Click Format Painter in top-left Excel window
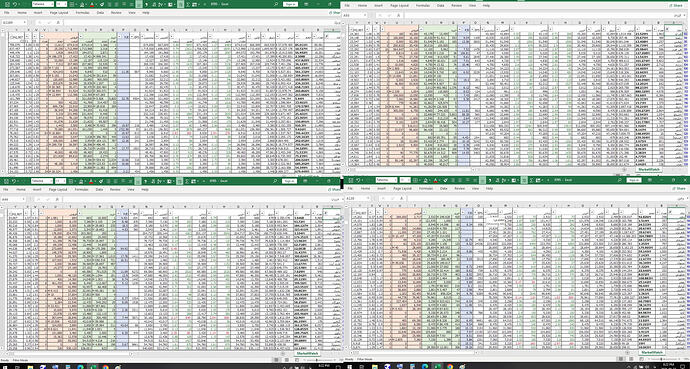Image resolution: width=690 pixels, height=369 pixels. click(x=102, y=4)
